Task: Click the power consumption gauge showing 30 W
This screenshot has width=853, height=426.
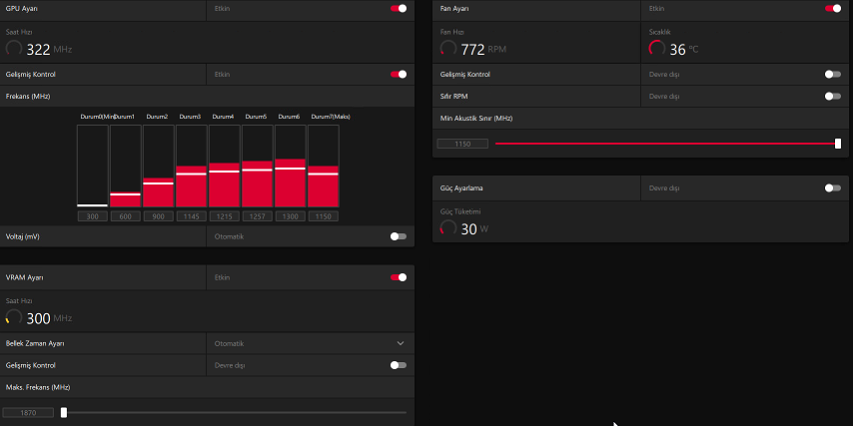Action: [x=448, y=228]
